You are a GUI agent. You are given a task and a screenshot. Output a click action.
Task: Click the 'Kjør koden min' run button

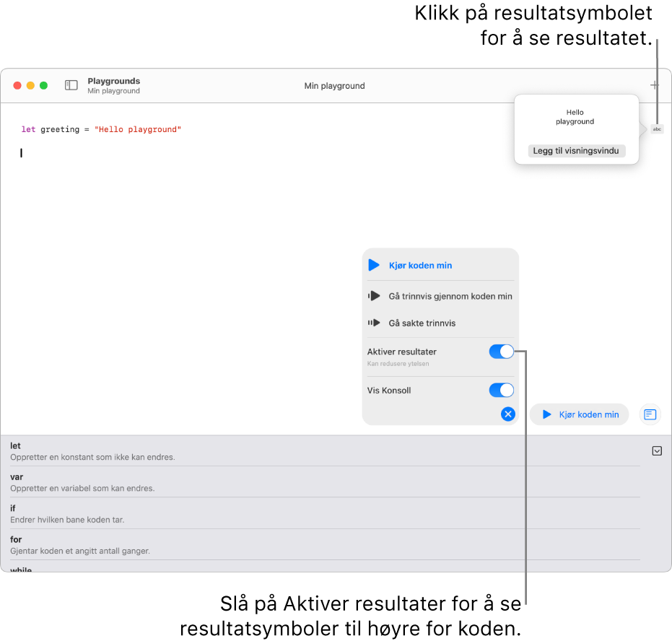coord(580,414)
